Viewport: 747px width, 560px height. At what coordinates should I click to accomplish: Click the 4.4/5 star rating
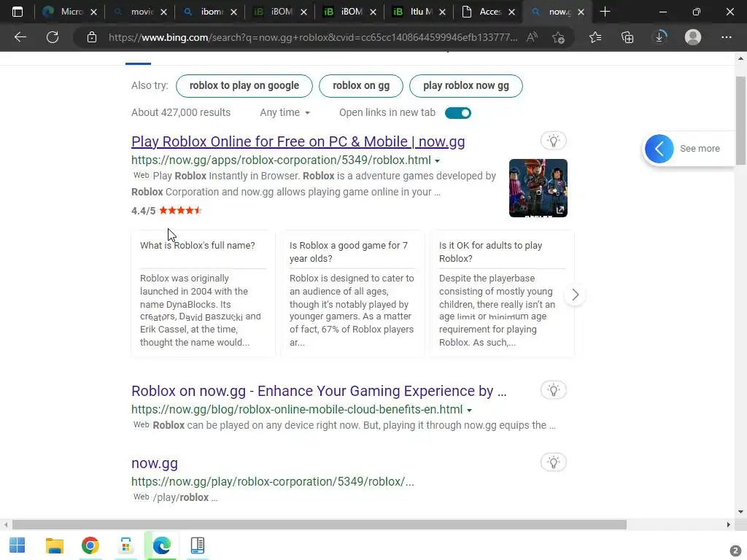coord(167,211)
